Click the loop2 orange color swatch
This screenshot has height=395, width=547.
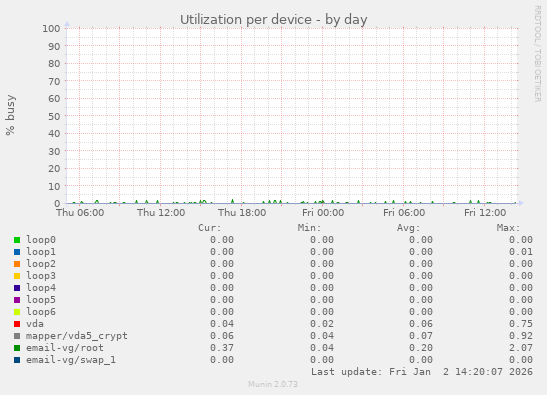pos(17,264)
